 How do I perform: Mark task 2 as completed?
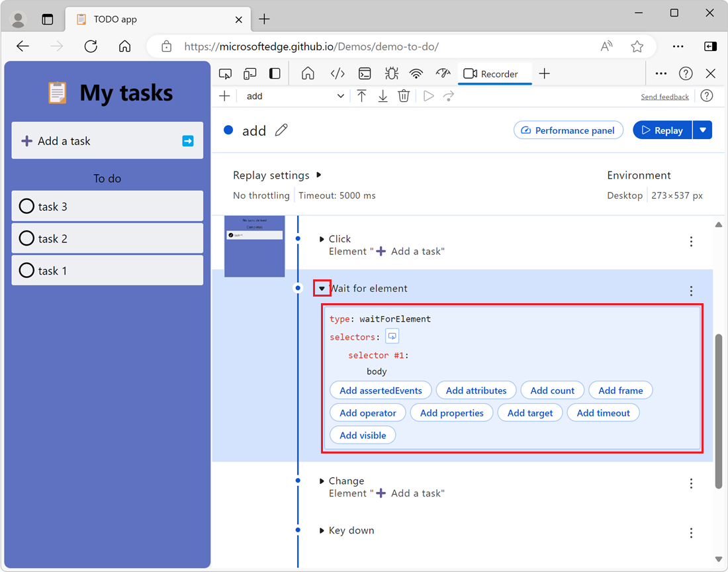[x=26, y=238]
